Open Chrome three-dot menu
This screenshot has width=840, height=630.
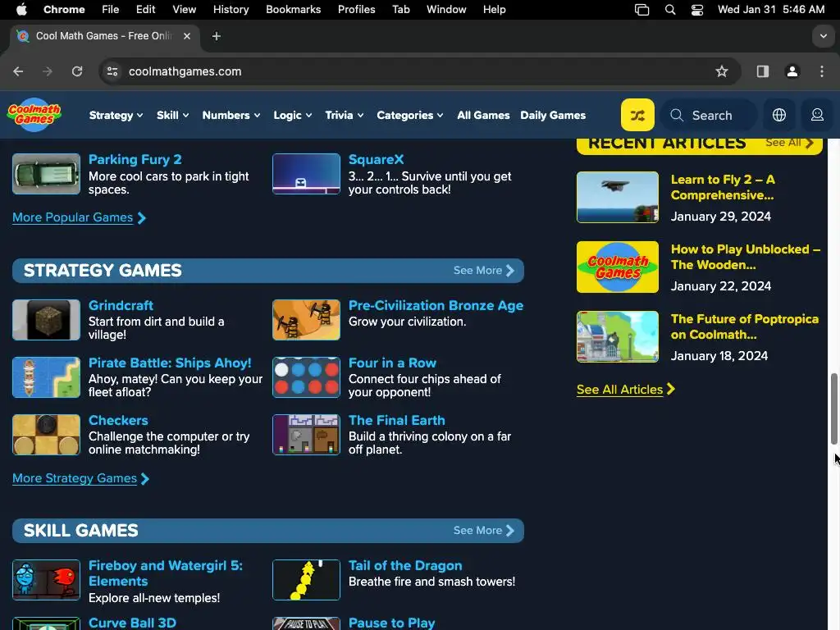click(x=822, y=71)
